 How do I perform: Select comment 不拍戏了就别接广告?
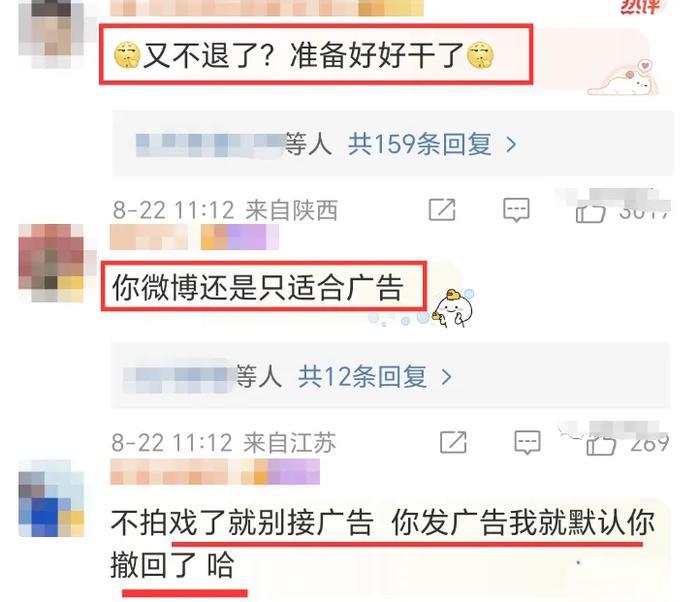tap(383, 543)
